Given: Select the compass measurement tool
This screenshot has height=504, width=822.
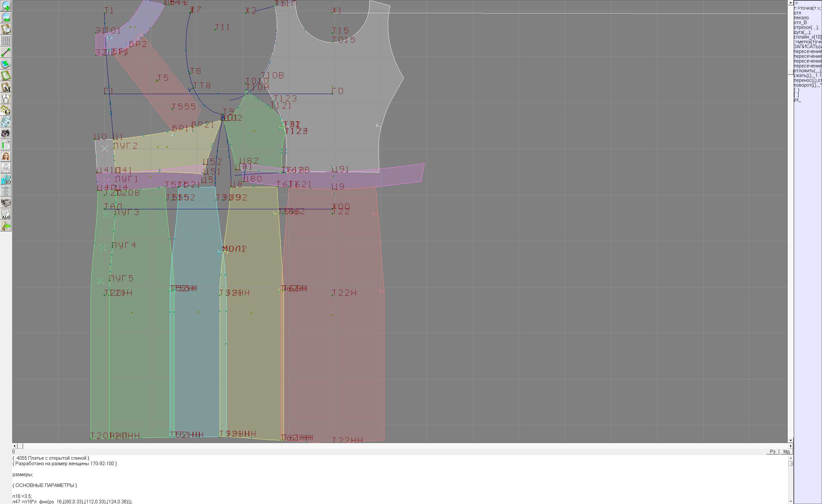Looking at the screenshot, I should click(x=6, y=99).
